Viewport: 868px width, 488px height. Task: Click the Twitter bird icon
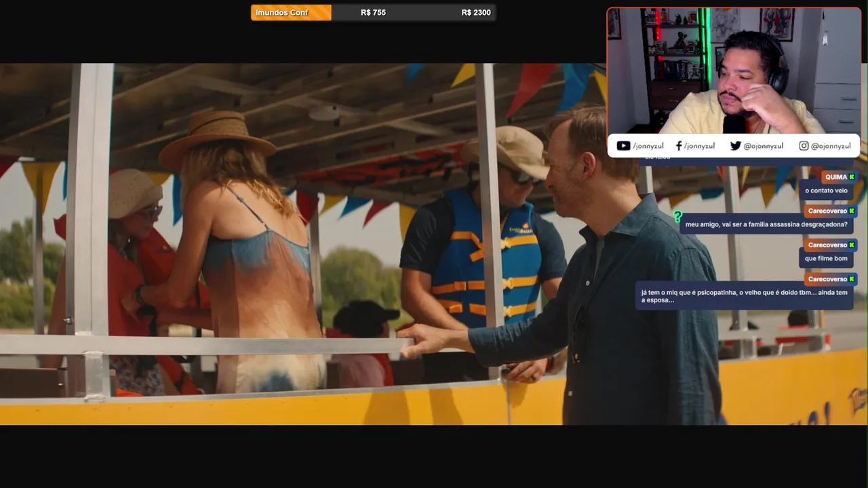[735, 146]
